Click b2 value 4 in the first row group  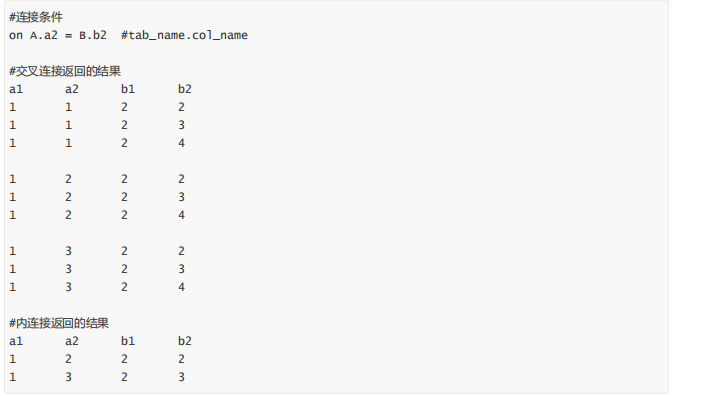point(181,143)
